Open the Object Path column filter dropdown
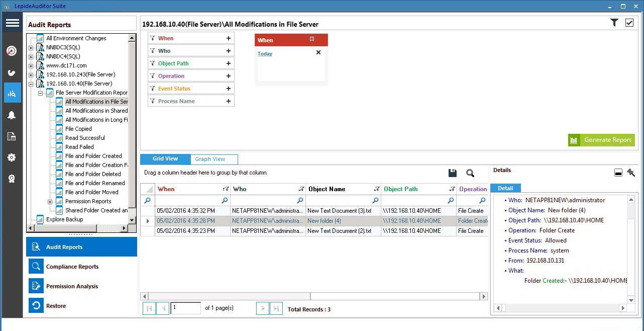The image size is (644, 331). [x=452, y=189]
